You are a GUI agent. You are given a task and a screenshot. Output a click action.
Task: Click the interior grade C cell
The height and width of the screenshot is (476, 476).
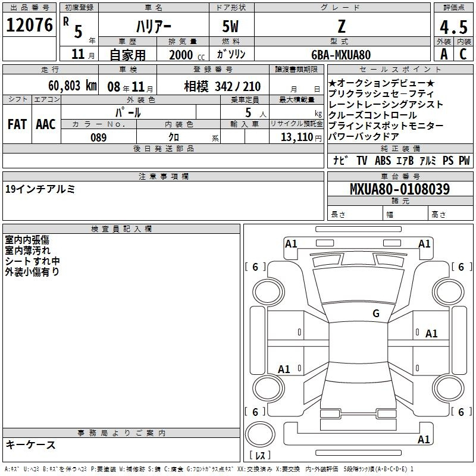(463, 54)
